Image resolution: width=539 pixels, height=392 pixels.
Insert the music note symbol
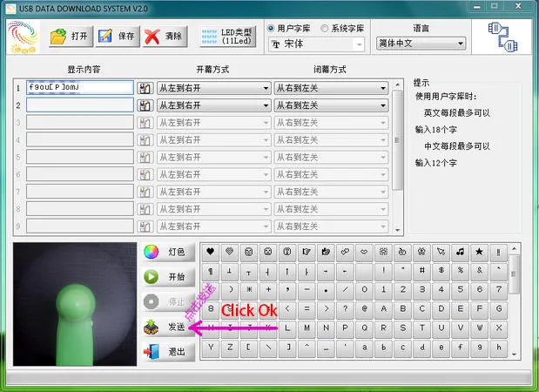460,252
